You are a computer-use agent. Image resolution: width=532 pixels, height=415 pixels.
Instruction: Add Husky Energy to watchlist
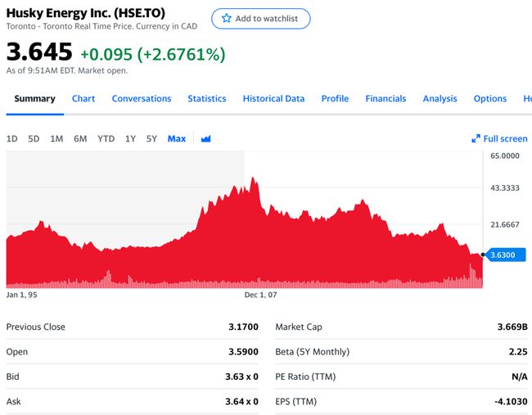coord(260,19)
